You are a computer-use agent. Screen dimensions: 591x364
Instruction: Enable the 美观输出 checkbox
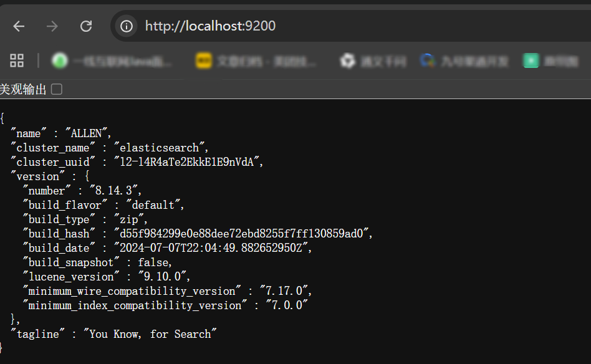click(56, 89)
